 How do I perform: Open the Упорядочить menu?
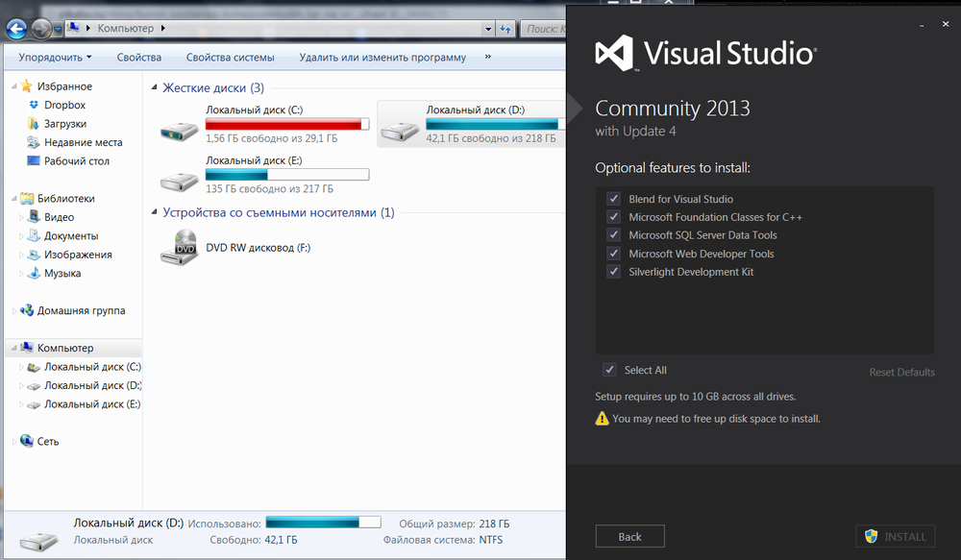[x=55, y=57]
